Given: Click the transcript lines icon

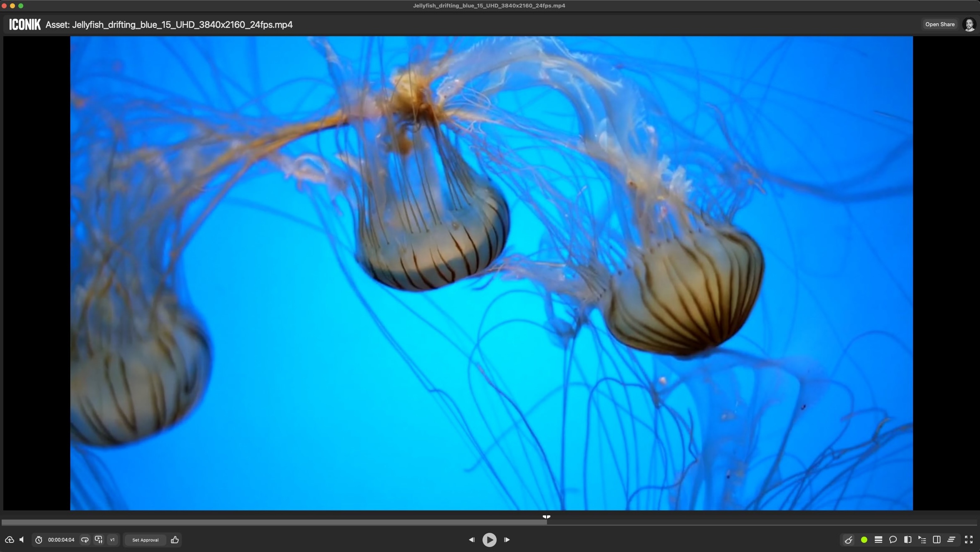Looking at the screenshot, I should coord(951,540).
